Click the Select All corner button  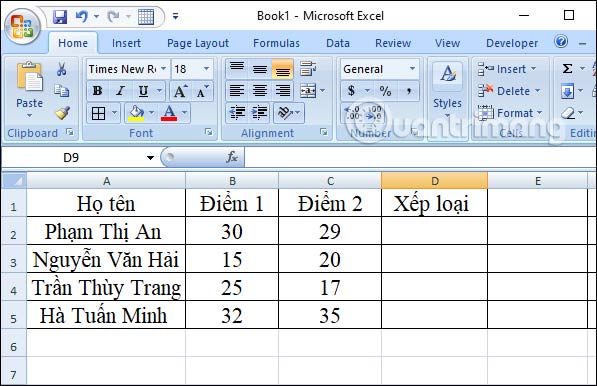point(14,181)
